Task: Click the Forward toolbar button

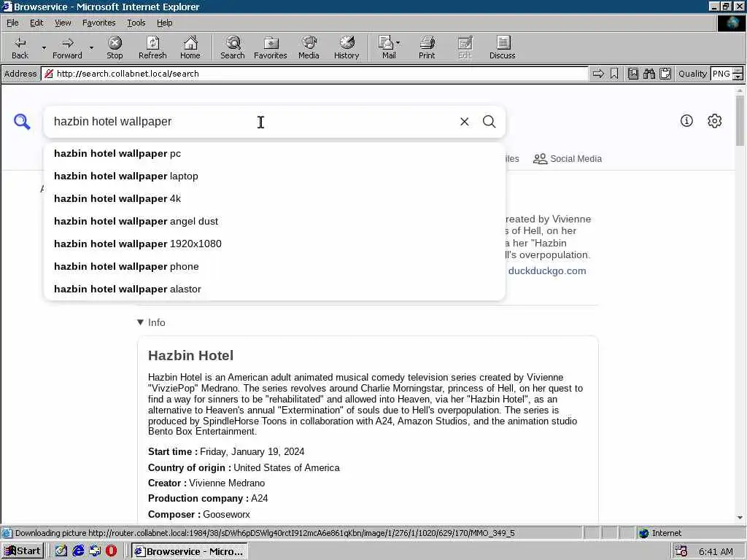Action: coord(67,47)
